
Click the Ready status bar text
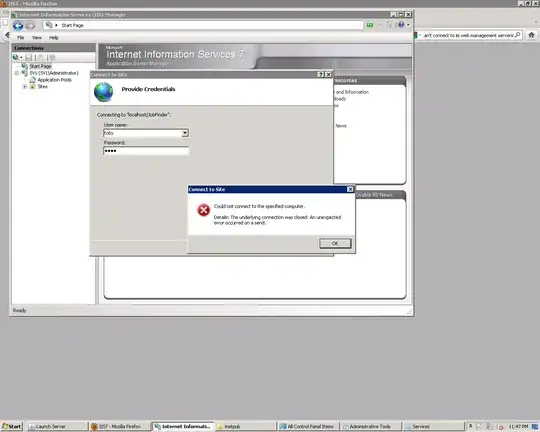[x=20, y=310]
